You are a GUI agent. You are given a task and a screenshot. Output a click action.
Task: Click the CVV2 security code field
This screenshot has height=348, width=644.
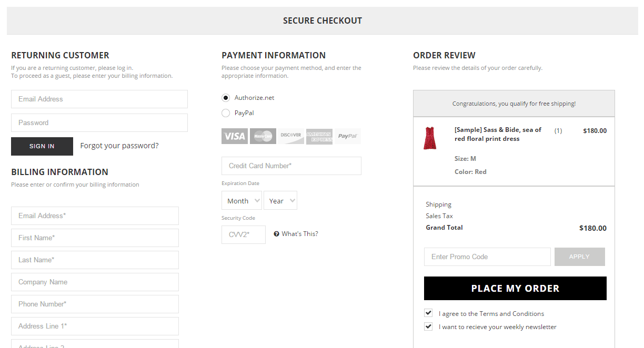point(244,234)
